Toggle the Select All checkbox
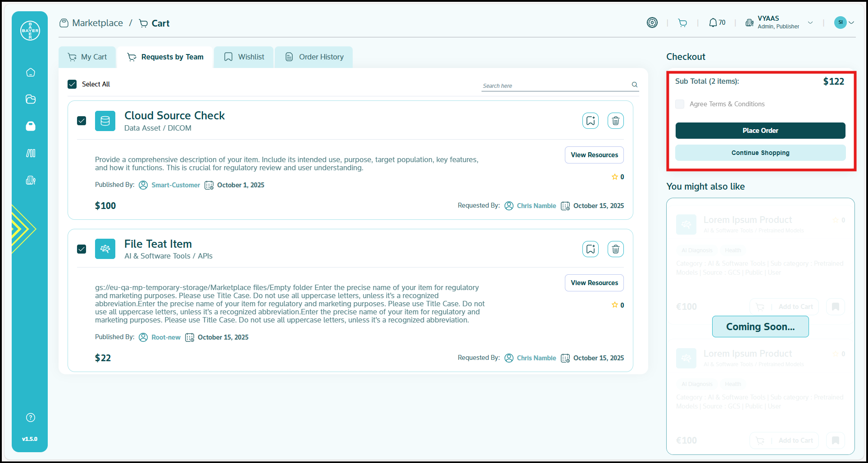Image resolution: width=868 pixels, height=463 pixels. (x=72, y=84)
